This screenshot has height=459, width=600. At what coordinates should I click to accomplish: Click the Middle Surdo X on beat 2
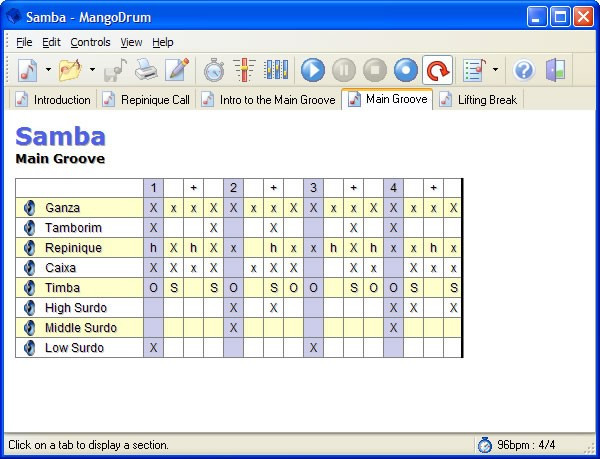(x=233, y=328)
